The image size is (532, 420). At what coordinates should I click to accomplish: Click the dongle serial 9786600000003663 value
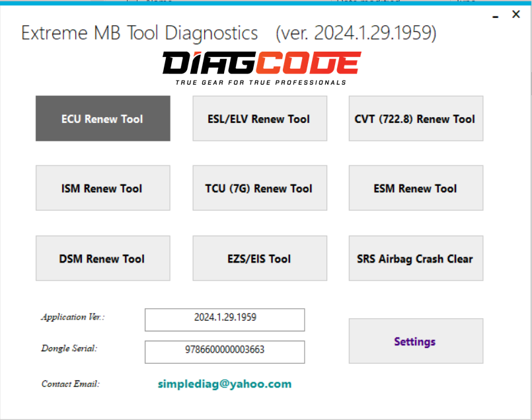[x=224, y=352]
